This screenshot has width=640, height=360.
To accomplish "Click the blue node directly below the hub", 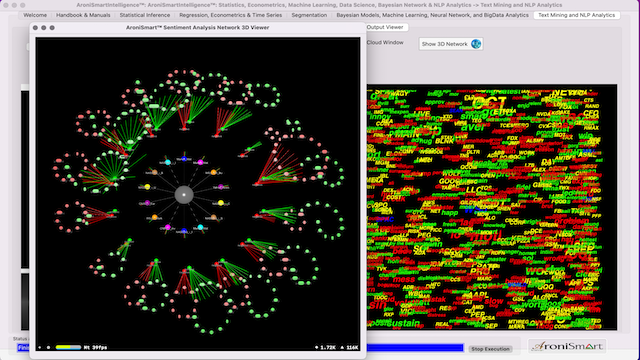I will pos(184,231).
